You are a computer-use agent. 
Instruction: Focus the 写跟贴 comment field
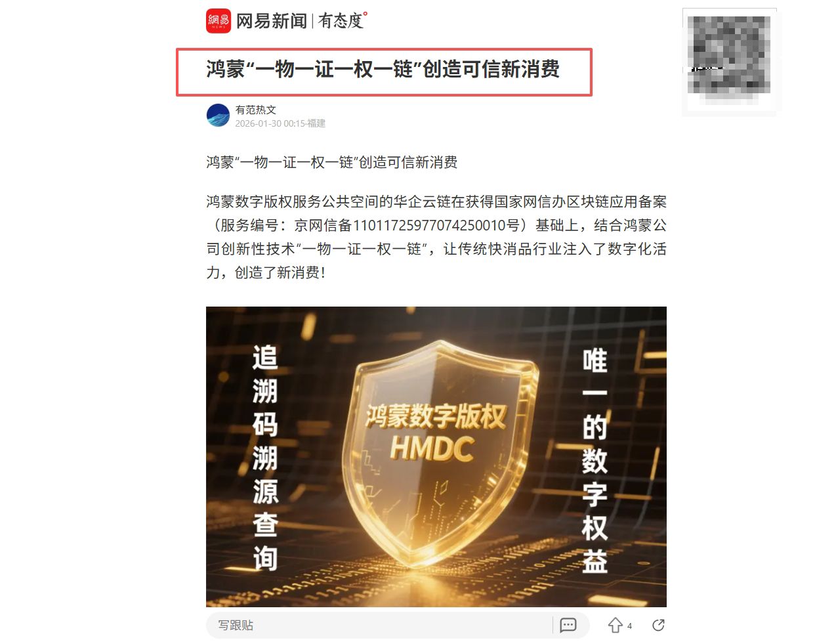click(x=379, y=626)
